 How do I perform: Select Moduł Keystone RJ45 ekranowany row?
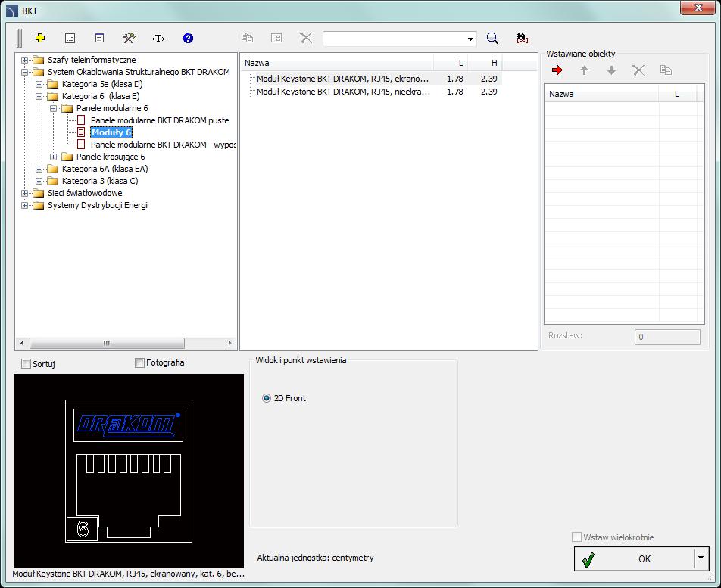[x=372, y=79]
